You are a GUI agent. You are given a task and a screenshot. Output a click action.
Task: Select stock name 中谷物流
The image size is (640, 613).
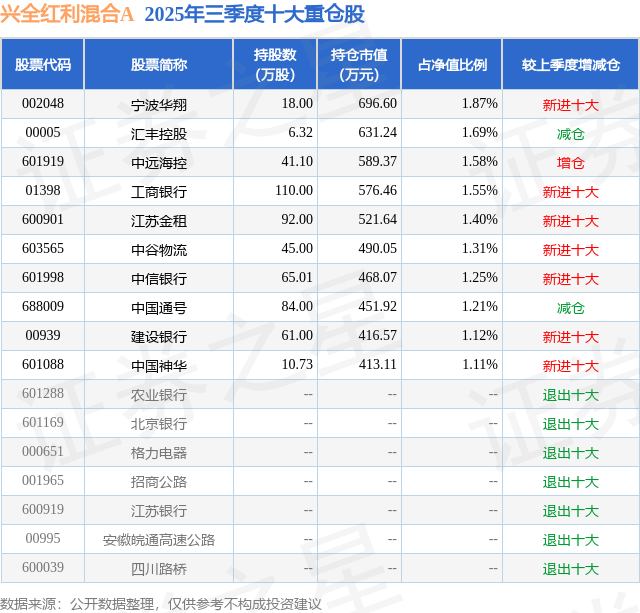click(159, 250)
